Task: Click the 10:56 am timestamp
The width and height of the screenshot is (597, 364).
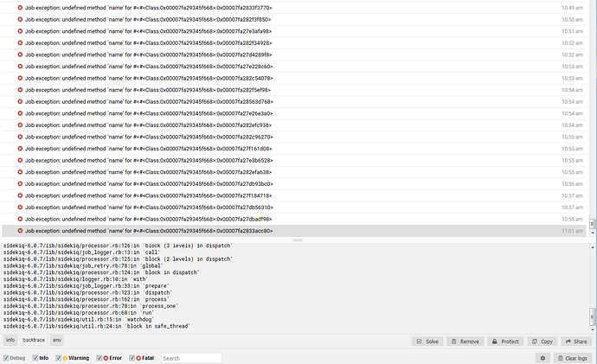Action: (572, 184)
